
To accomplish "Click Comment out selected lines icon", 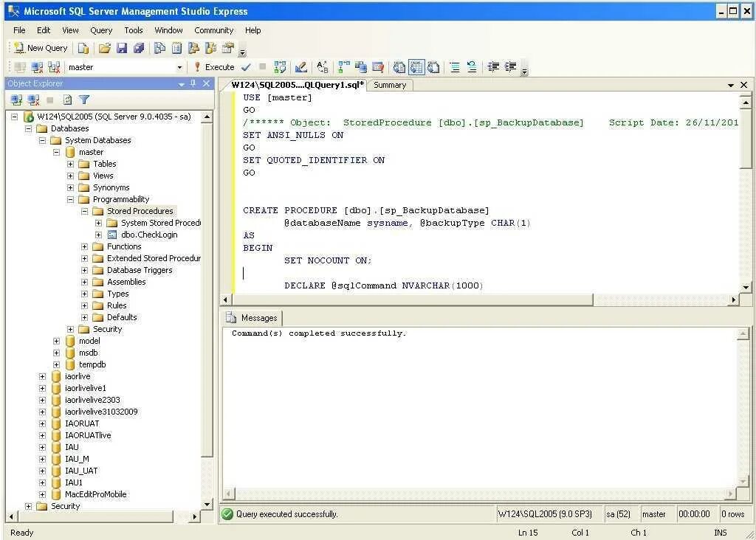I will coord(455,67).
